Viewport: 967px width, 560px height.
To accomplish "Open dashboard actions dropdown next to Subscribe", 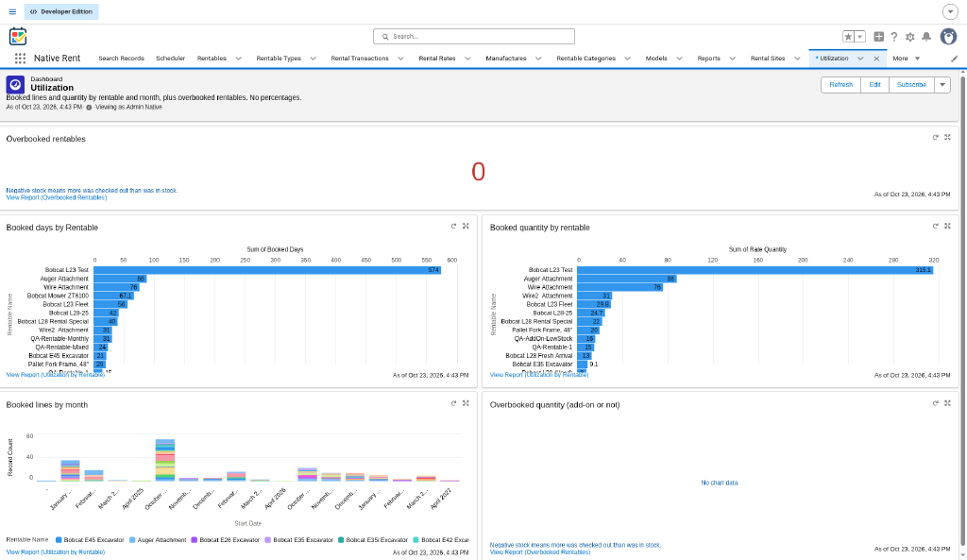I will (x=942, y=85).
